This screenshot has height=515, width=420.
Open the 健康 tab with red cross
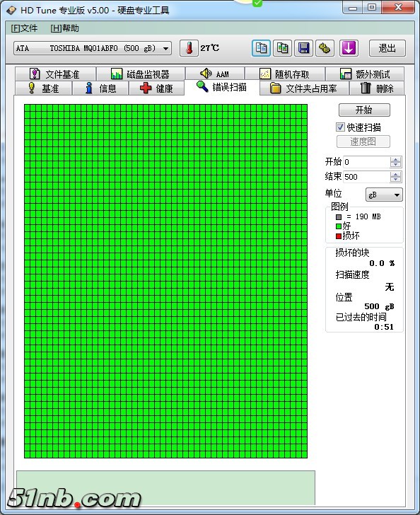coord(157,88)
